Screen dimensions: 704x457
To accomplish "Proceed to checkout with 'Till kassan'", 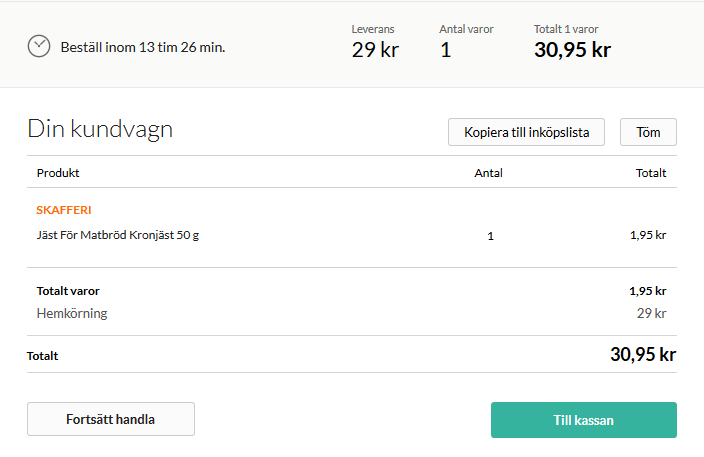I will 583,420.
